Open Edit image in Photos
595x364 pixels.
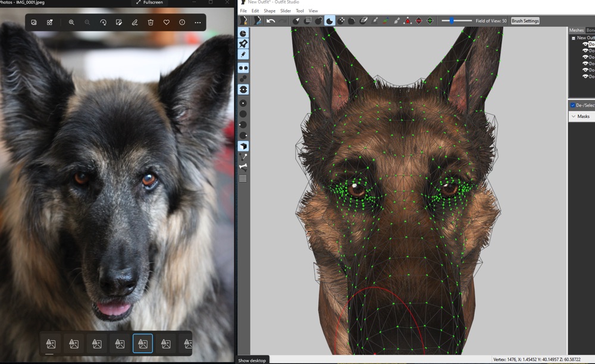(119, 23)
